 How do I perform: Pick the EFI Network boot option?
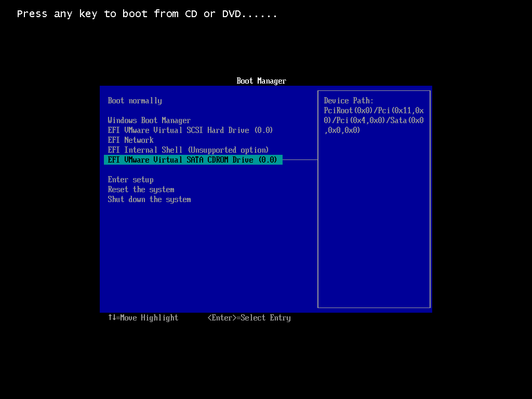click(130, 140)
